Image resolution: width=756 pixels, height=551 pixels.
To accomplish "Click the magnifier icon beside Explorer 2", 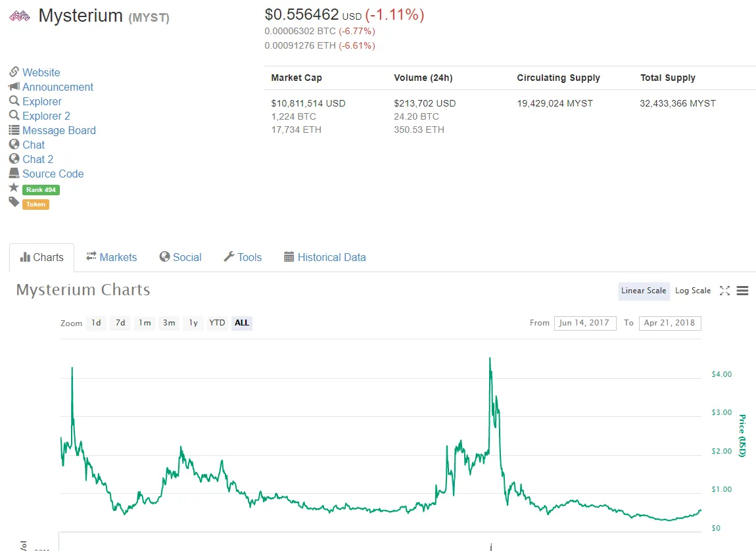I will (x=14, y=115).
